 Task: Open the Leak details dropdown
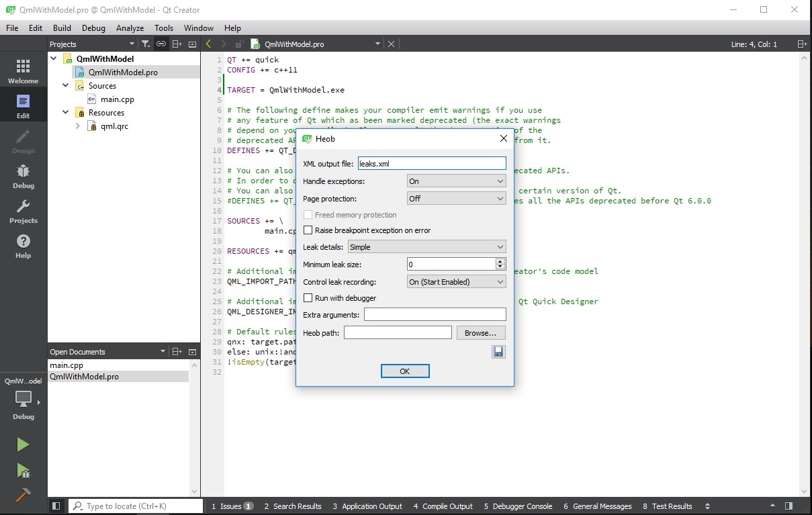coord(426,247)
